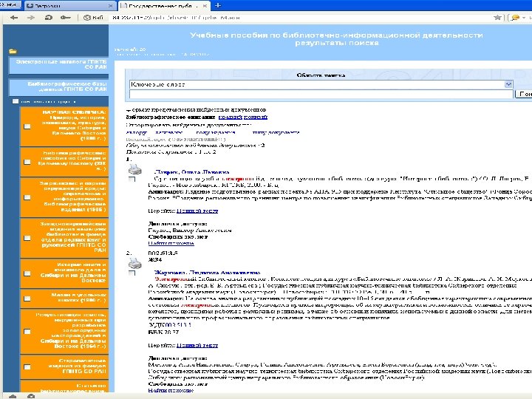
Task: Sort found documents by 'автору'
Action: 136,132
